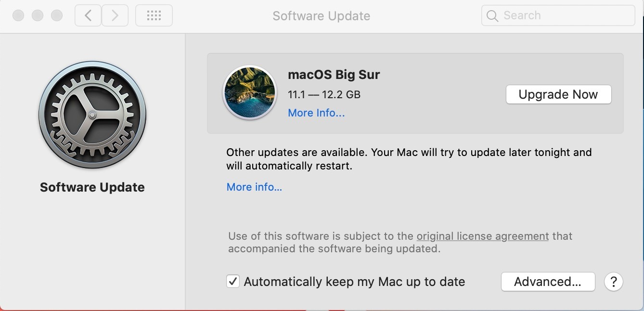The image size is (644, 311).
Task: Click the large Software Update gear icon
Action: tap(92, 115)
